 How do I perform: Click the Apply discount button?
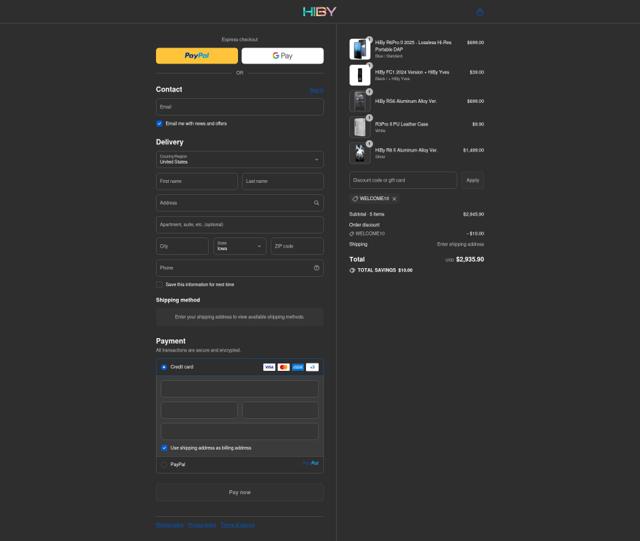coord(473,180)
